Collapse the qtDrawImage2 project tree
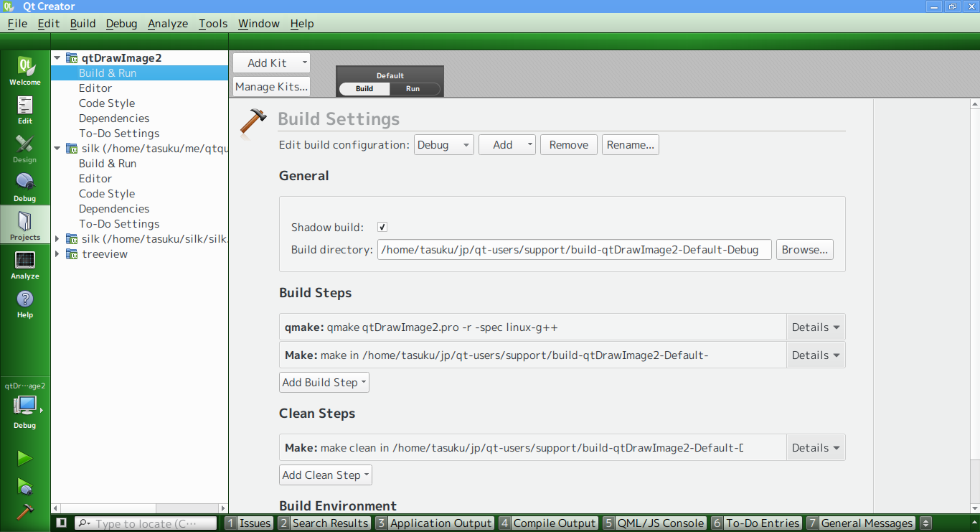980x532 pixels. point(57,58)
